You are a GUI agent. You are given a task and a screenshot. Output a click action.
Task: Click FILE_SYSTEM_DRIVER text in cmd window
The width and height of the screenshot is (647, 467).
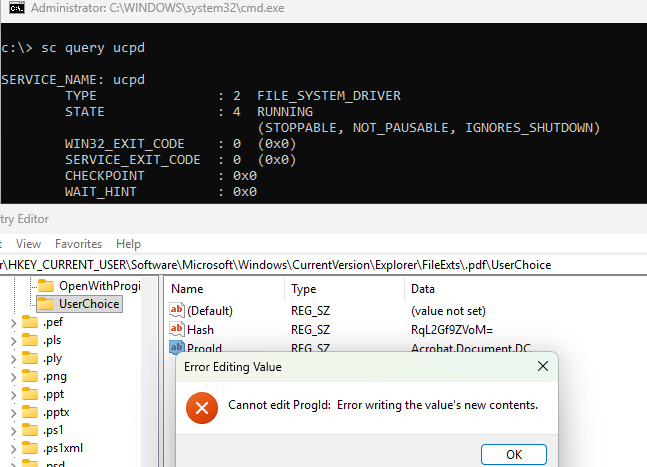click(x=329, y=96)
